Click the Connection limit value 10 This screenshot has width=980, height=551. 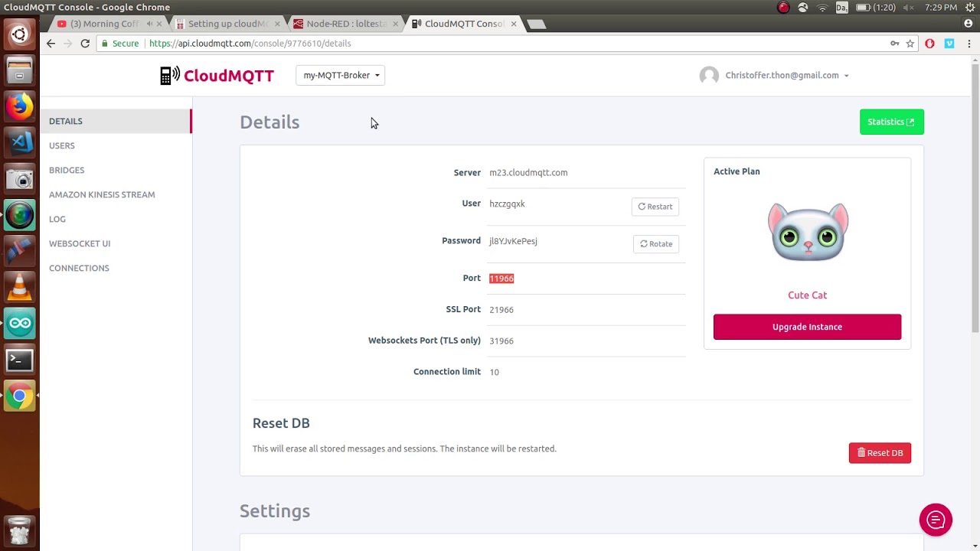(x=494, y=372)
